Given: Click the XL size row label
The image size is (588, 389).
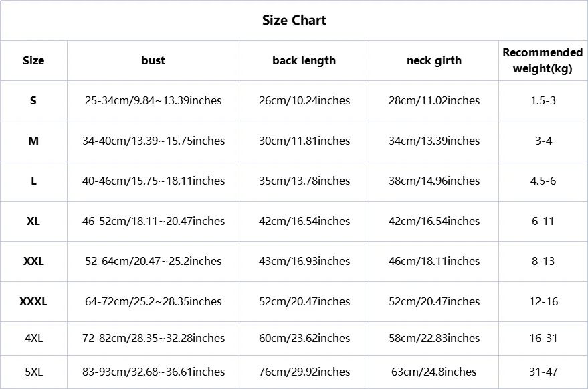Looking at the screenshot, I should tap(33, 221).
